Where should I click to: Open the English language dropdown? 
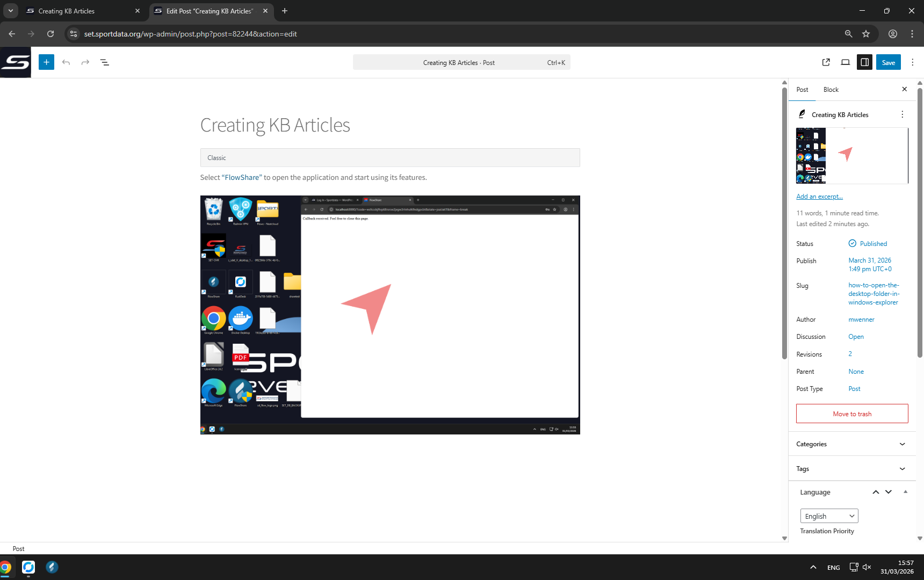point(829,516)
